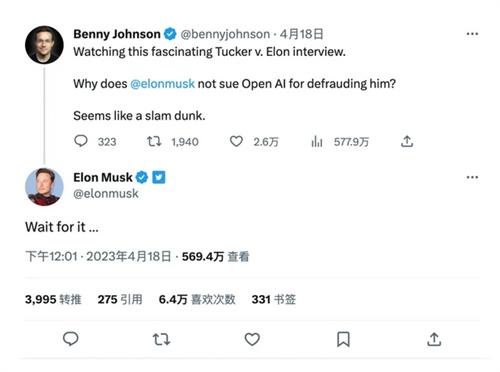Open Benny Johnson's profile picture
500x372 pixels.
click(44, 45)
